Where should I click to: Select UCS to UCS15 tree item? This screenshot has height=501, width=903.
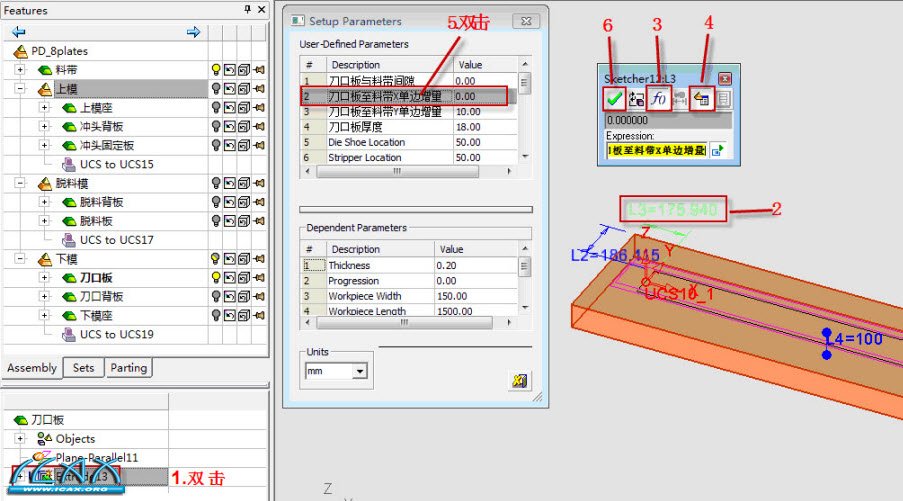pos(117,164)
